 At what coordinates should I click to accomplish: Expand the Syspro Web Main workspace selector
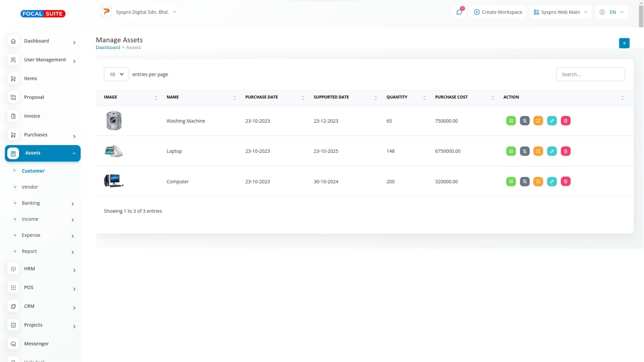[560, 12]
